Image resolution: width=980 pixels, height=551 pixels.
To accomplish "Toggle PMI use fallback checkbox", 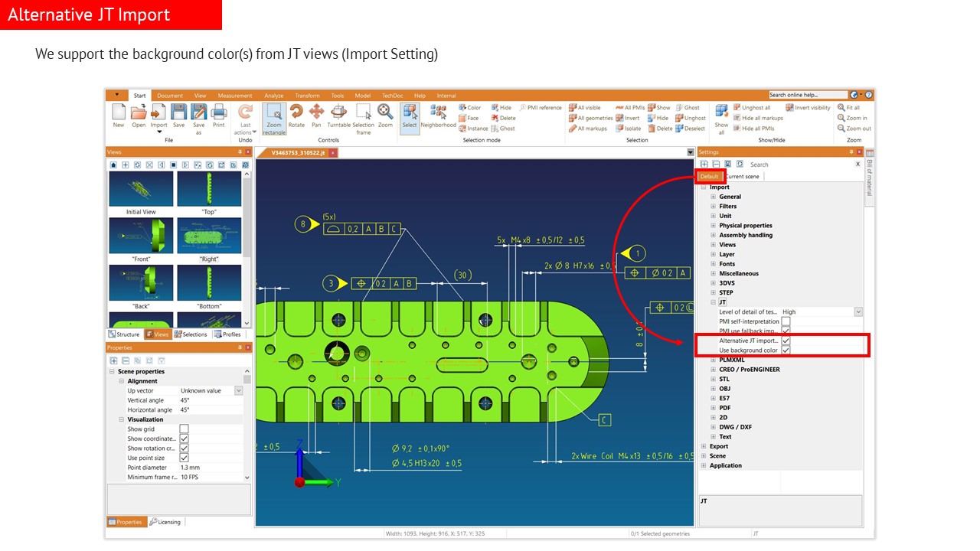I will coord(786,331).
